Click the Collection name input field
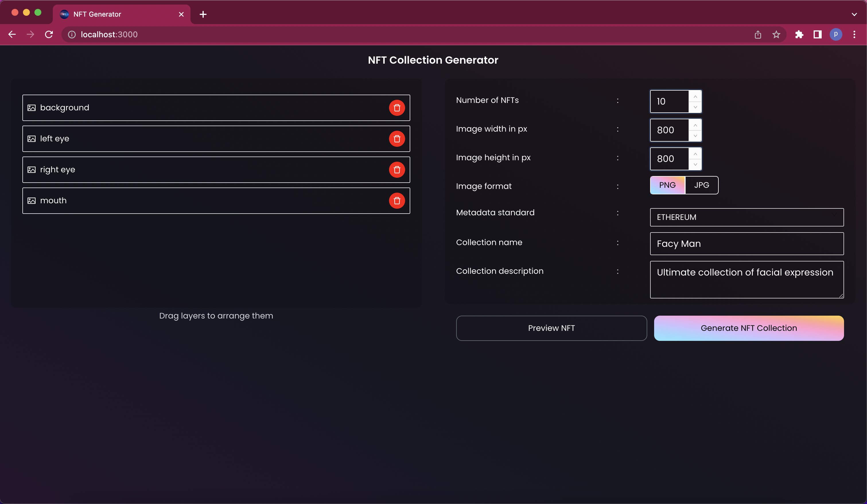Screen dimensions: 867x504 point(747,244)
